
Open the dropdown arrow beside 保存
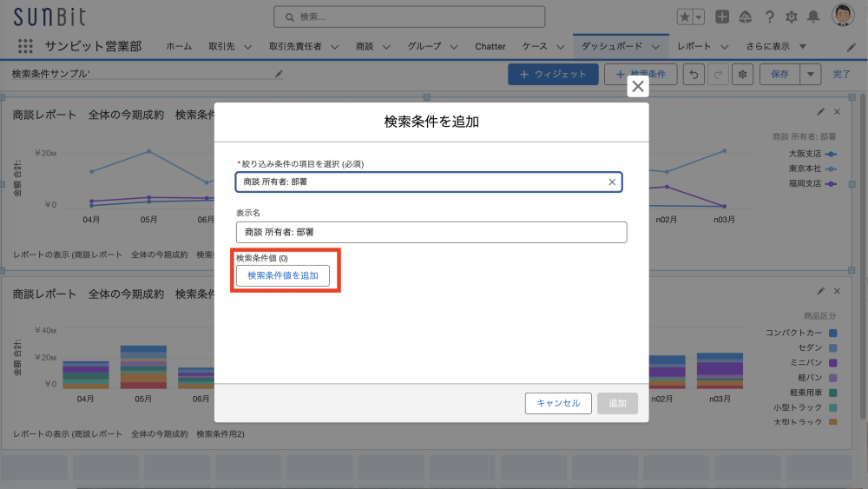[810, 75]
